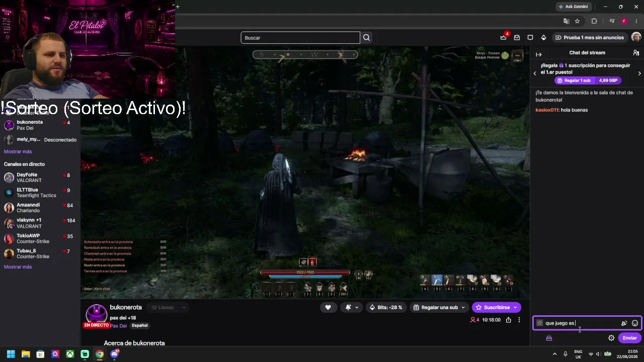Image resolution: width=644 pixels, height=362 pixels.
Task: Click Regalar 1 sub 4,99 GBP button
Action: tap(587, 80)
